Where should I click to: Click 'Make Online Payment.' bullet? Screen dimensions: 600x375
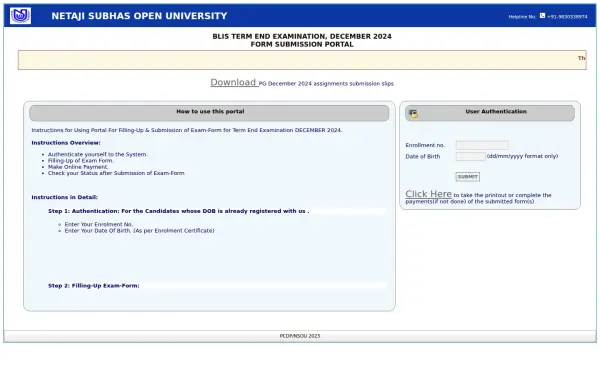(x=78, y=167)
